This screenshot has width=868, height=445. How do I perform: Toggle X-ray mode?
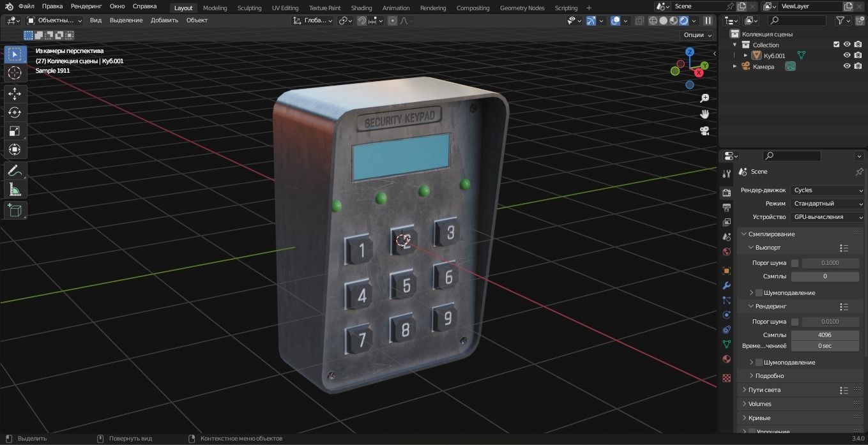tap(639, 20)
